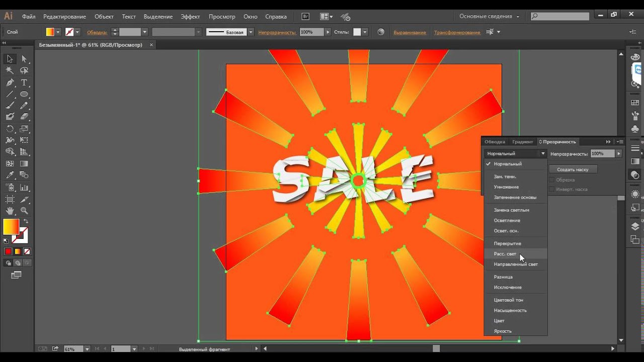Enable Draw Normal mode
Viewport: 644px width, 362px height.
point(9,263)
